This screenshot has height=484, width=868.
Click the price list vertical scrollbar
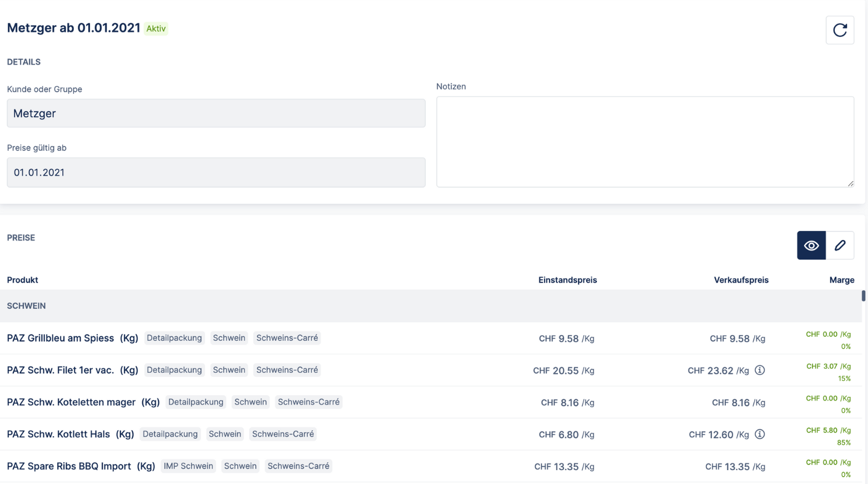[x=863, y=296]
